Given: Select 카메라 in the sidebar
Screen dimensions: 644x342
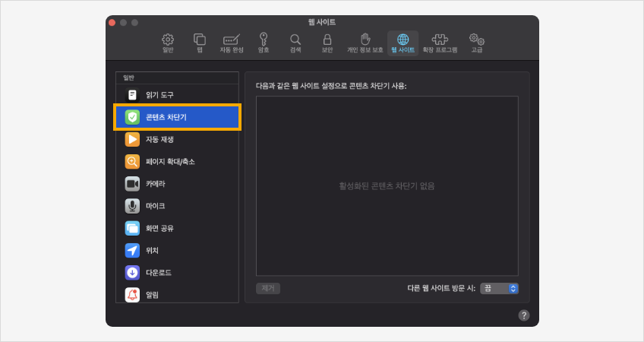Looking at the screenshot, I should coord(176,183).
